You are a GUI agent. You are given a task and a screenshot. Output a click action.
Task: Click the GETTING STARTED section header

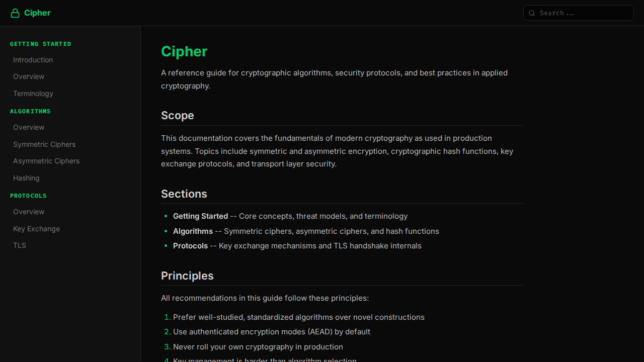coord(40,44)
